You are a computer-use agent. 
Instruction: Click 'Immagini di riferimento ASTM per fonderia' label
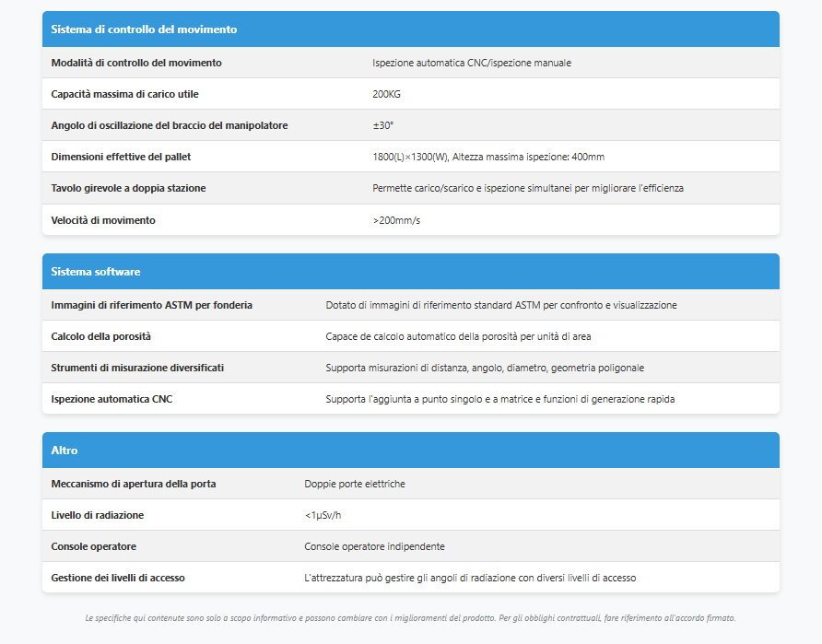point(151,305)
